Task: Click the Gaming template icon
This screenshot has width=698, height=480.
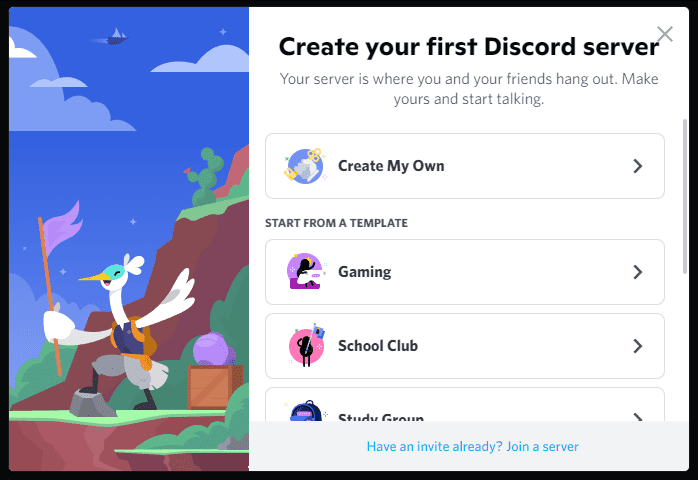Action: click(x=305, y=272)
